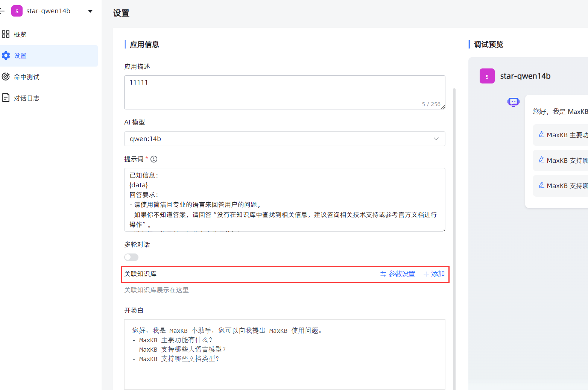This screenshot has width=588, height=390.
Task: Edit the 提示词 prompt text area
Action: [x=285, y=199]
